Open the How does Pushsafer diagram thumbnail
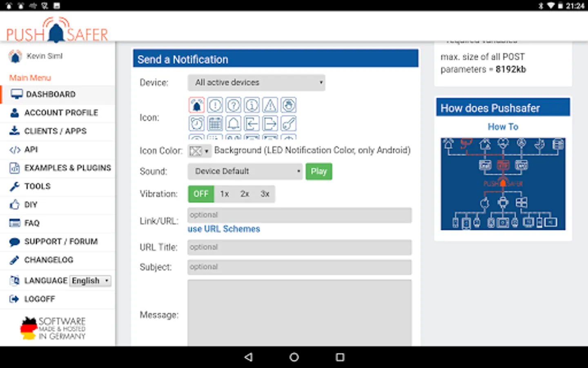 point(503,184)
